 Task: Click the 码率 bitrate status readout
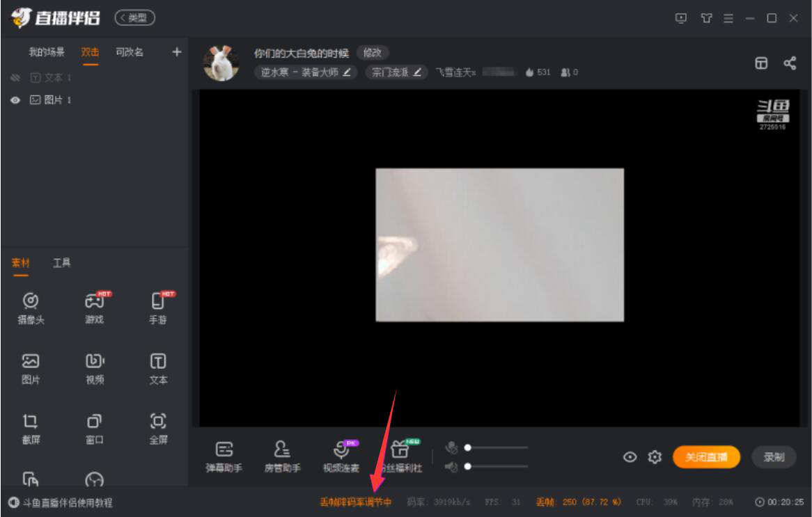[439, 502]
